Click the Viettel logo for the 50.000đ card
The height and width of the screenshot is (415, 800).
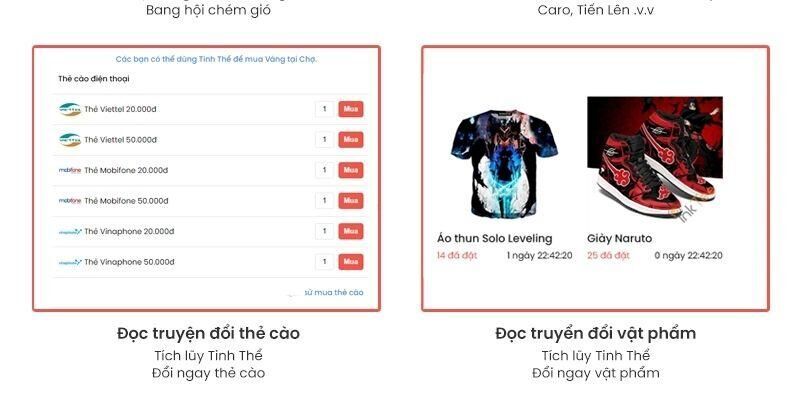pyautogui.click(x=70, y=140)
